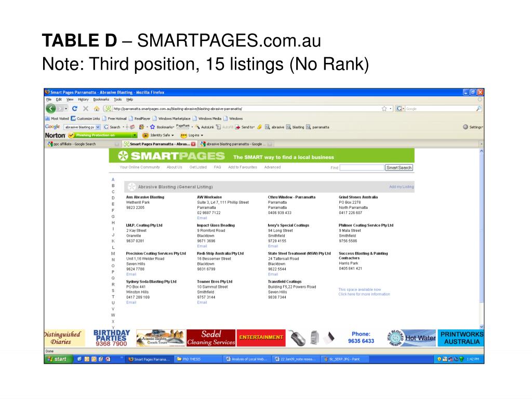Click This space available now link

pos(360,289)
